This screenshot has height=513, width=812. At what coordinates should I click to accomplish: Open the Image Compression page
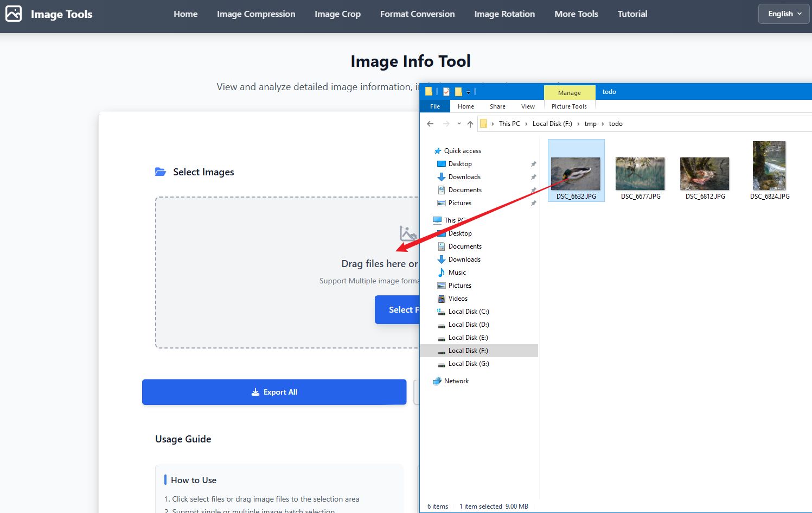[x=256, y=14]
